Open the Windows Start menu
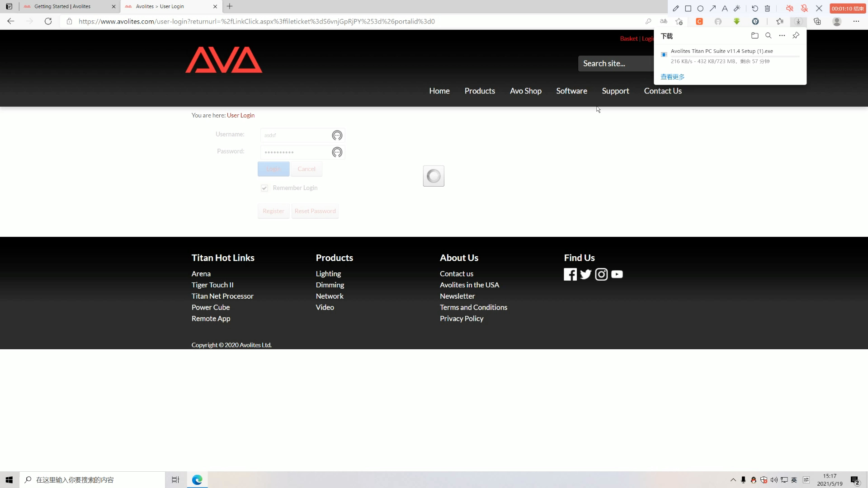The width and height of the screenshot is (868, 488). (9, 480)
